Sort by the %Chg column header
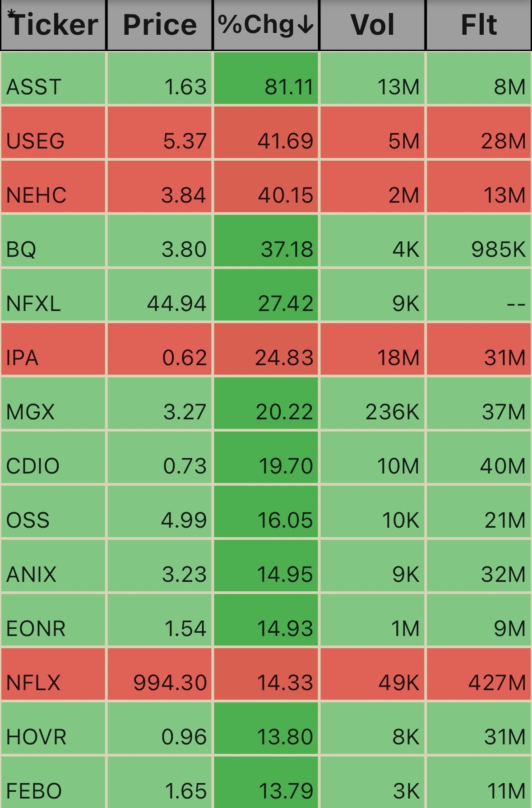 [266, 25]
